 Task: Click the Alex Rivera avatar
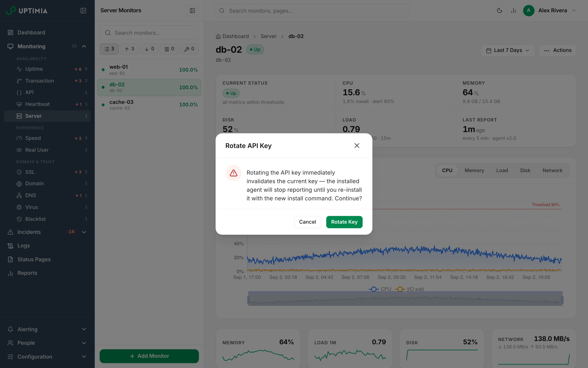click(528, 10)
